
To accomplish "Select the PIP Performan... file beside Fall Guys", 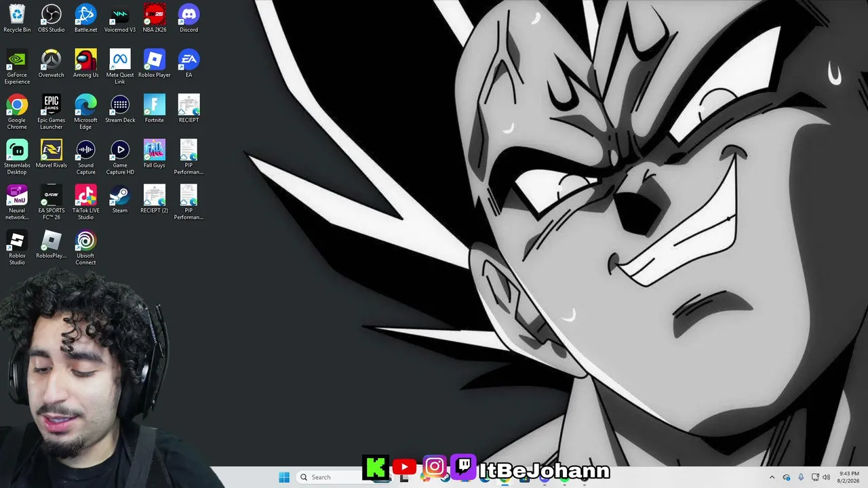I will coord(189,158).
